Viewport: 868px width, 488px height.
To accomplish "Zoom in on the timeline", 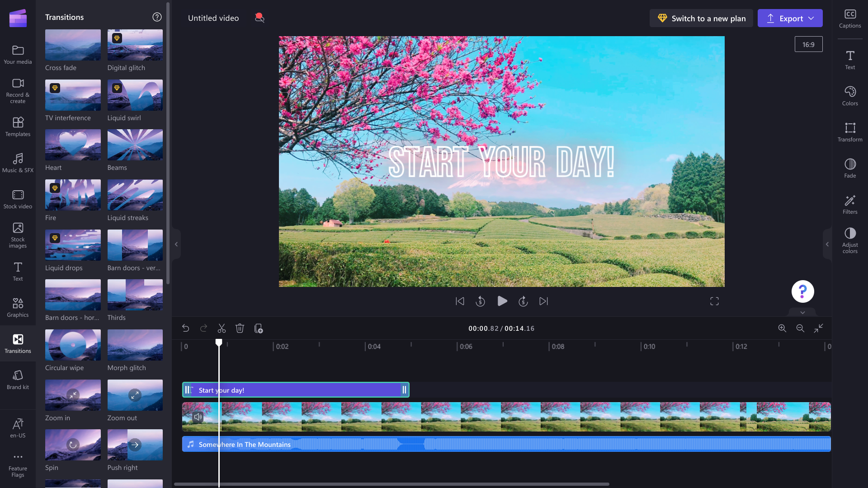I will pyautogui.click(x=782, y=328).
